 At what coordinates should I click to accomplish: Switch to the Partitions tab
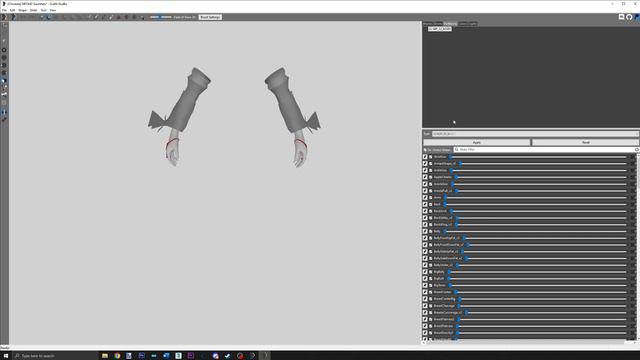450,24
